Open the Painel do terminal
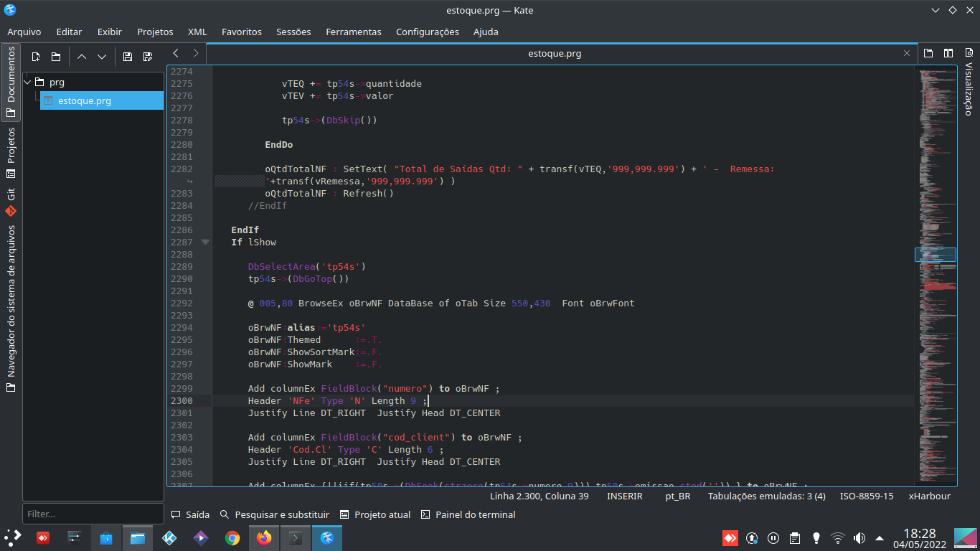 point(468,514)
